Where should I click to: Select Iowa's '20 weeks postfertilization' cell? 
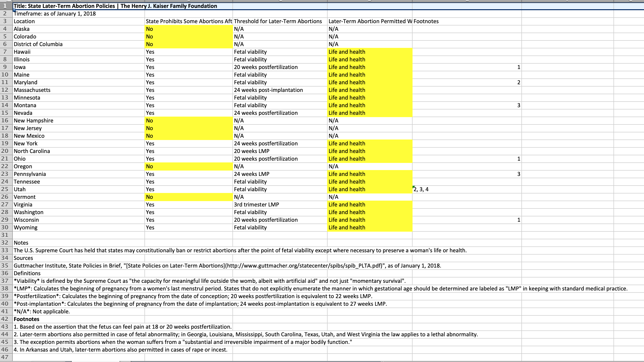coord(280,67)
